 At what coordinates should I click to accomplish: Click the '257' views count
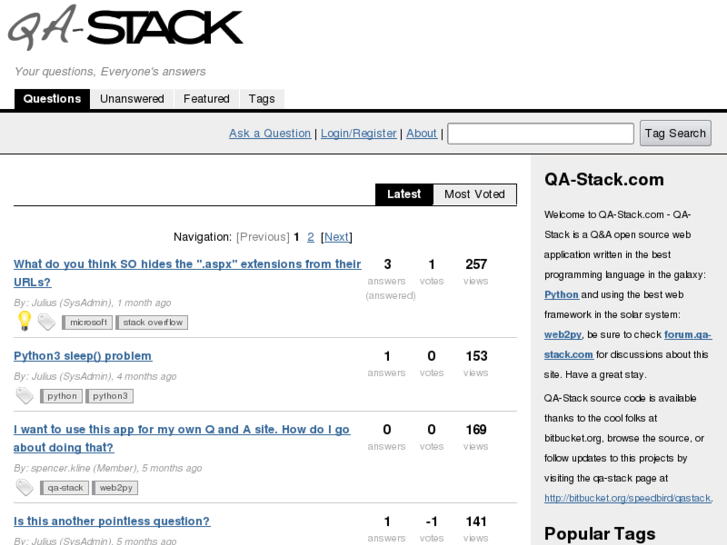476,264
